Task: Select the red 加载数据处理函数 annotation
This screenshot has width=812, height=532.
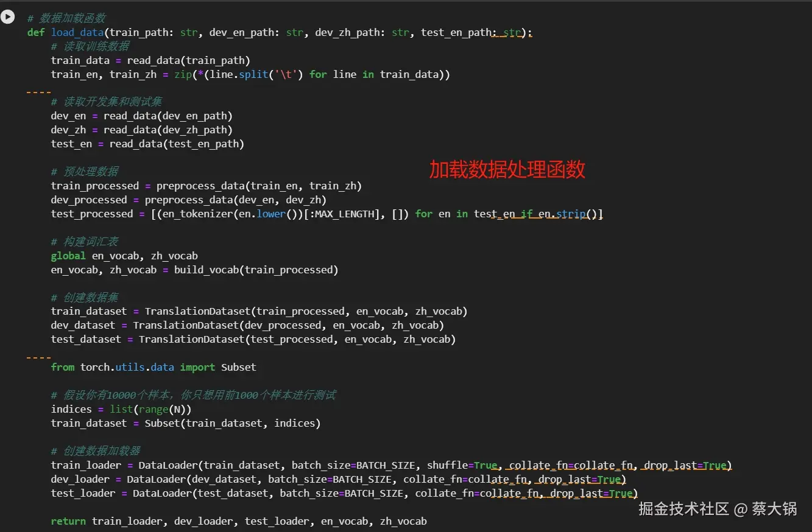Action: tap(507, 170)
